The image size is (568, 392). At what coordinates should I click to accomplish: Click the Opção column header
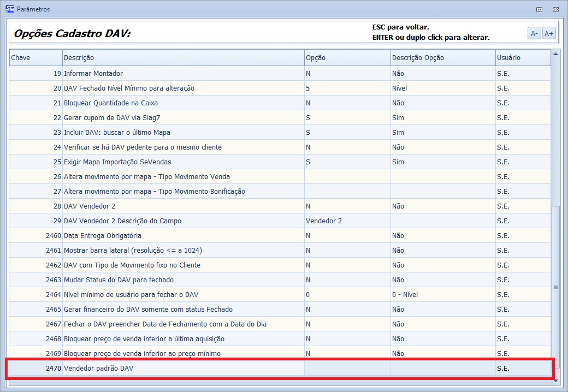point(347,58)
